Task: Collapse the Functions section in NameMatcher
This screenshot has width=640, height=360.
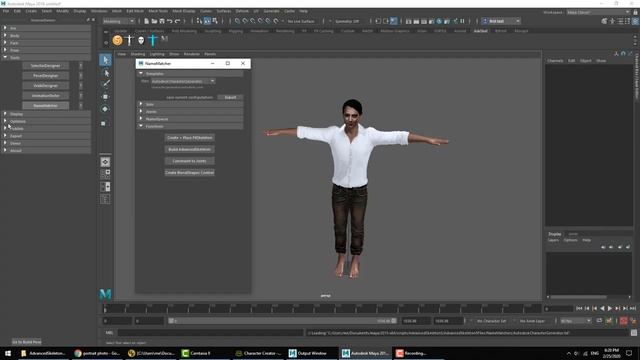Action: [x=191, y=126]
